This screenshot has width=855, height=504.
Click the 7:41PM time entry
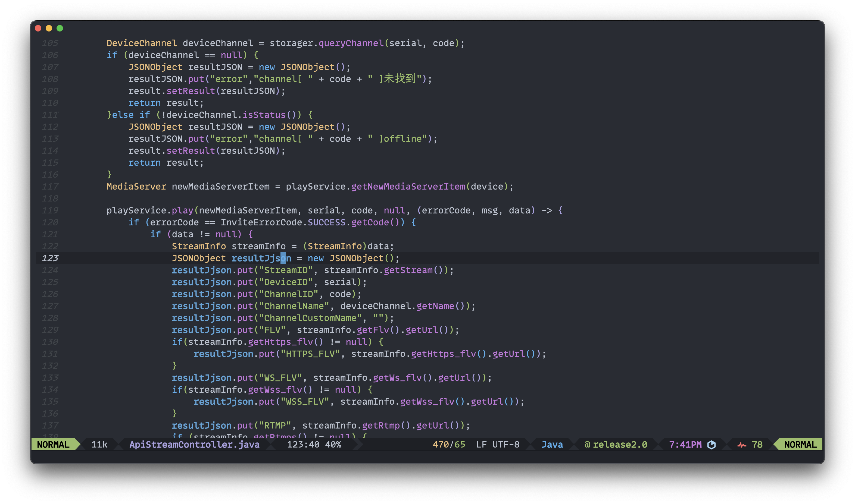coord(685,445)
